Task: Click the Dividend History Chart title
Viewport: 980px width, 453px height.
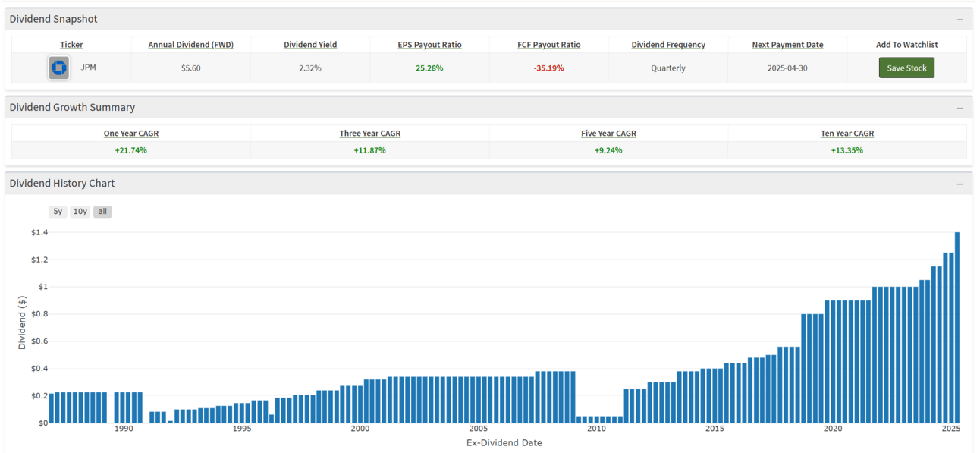Action: (62, 184)
